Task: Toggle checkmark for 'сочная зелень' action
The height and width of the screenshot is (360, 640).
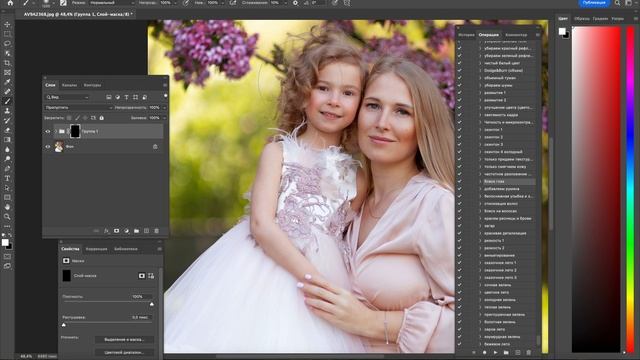Action: tap(460, 285)
